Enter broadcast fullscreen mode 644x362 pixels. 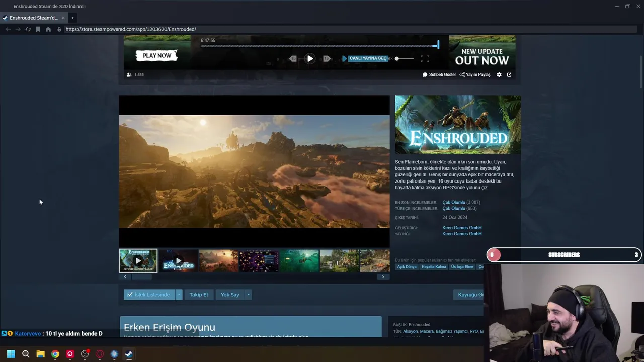tap(425, 59)
